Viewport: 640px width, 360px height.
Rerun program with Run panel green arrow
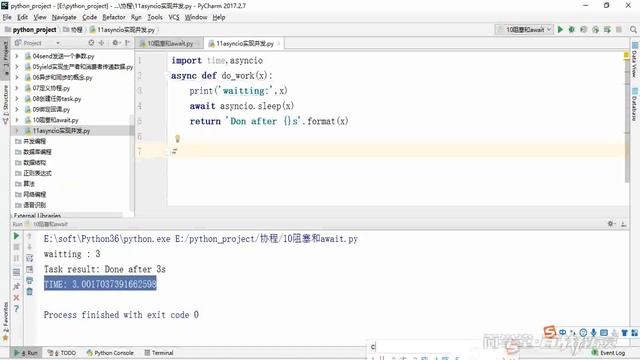click(16, 236)
